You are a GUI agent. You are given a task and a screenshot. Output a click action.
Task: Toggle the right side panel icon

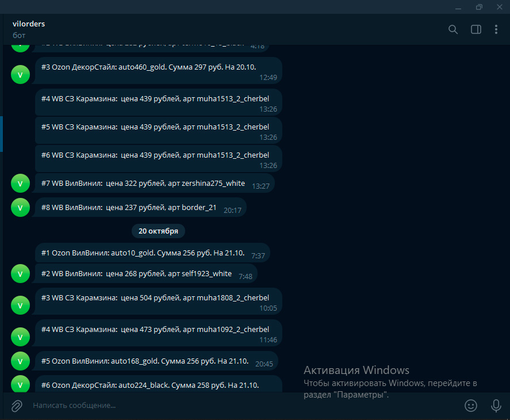point(476,29)
